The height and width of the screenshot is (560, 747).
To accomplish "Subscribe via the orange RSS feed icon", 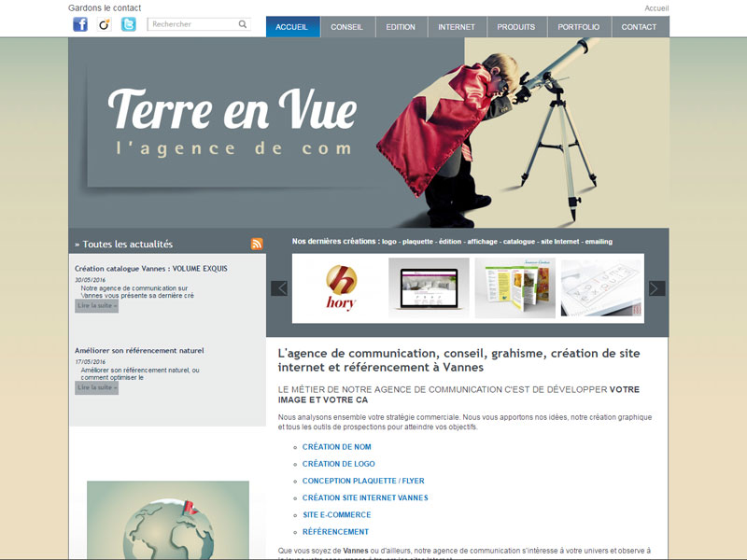I will tap(257, 244).
